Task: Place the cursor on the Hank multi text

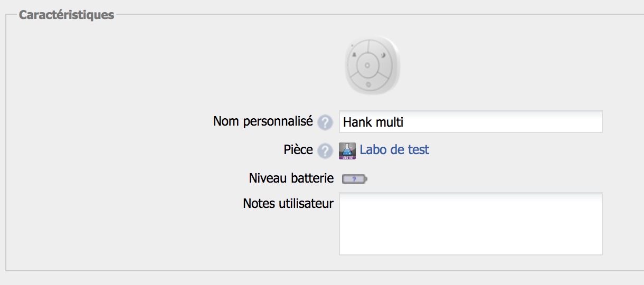Action: coord(373,122)
